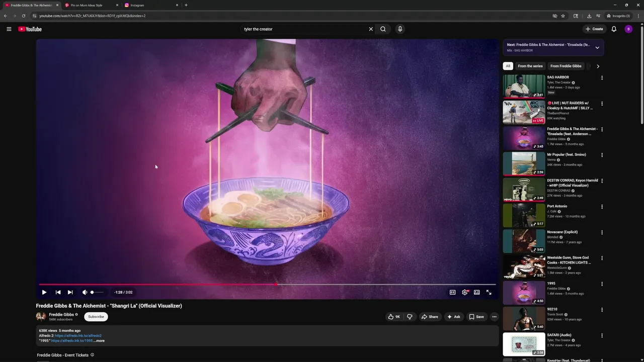Expand the Next mix playlist panel
Viewport: 644px width, 362px height.
click(597, 48)
